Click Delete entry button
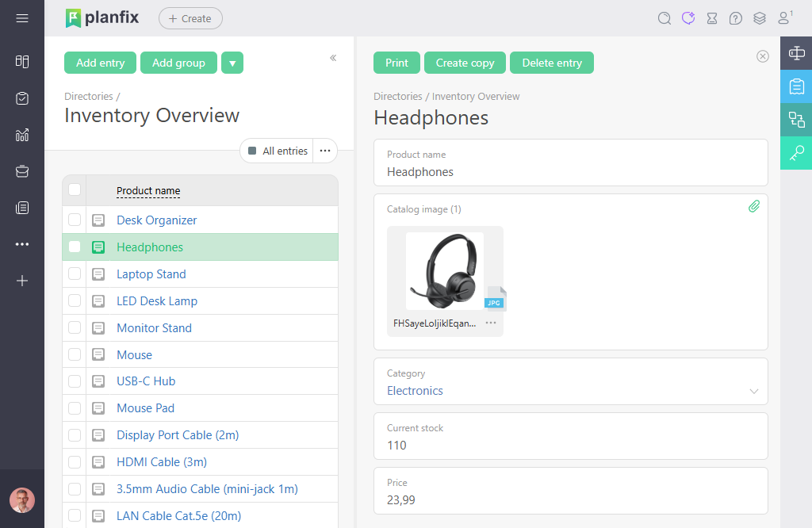This screenshot has width=812, height=528. click(x=552, y=63)
